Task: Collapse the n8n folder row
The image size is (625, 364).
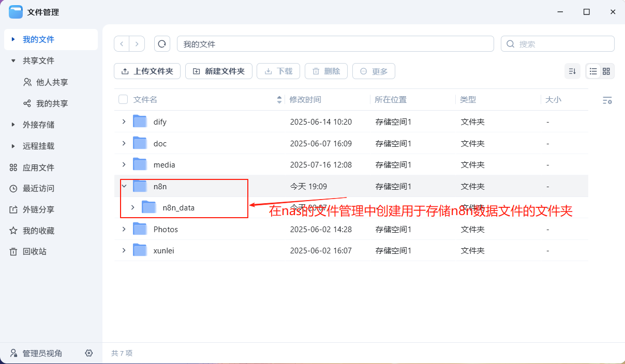Action: click(x=124, y=186)
